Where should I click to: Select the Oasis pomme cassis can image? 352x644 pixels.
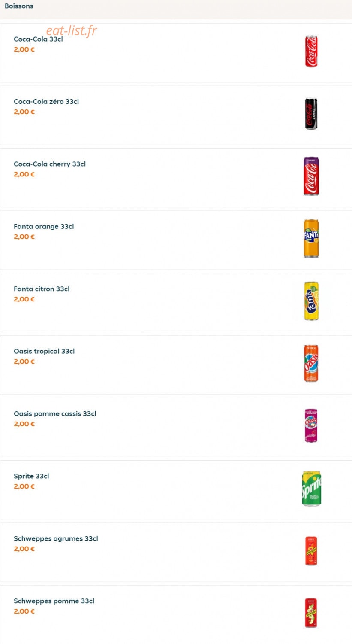(311, 425)
